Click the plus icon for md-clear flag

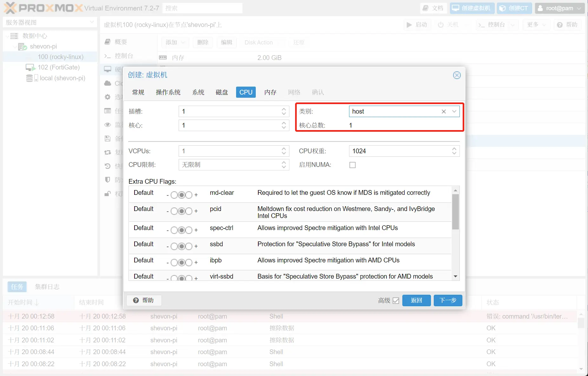[196, 195]
